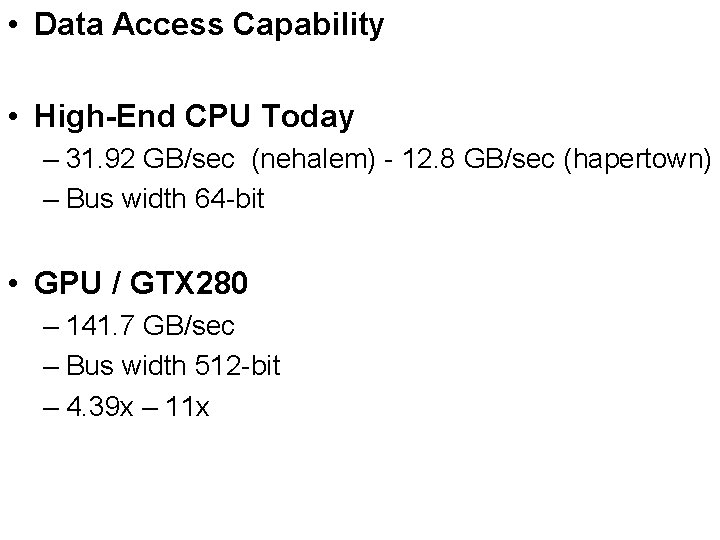Select the word '(hapertown)'
This screenshot has height=540, width=720.
637,160
